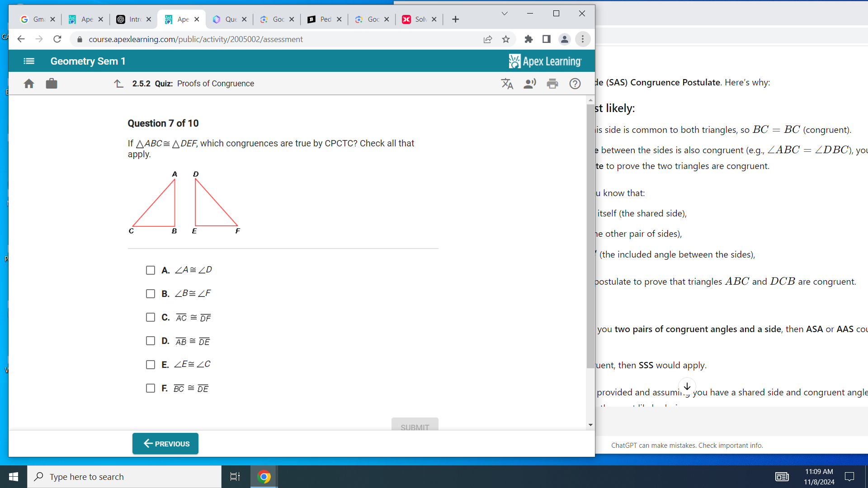The height and width of the screenshot is (488, 868).
Task: Activate the text-to-speech reader icon
Action: coord(529,84)
